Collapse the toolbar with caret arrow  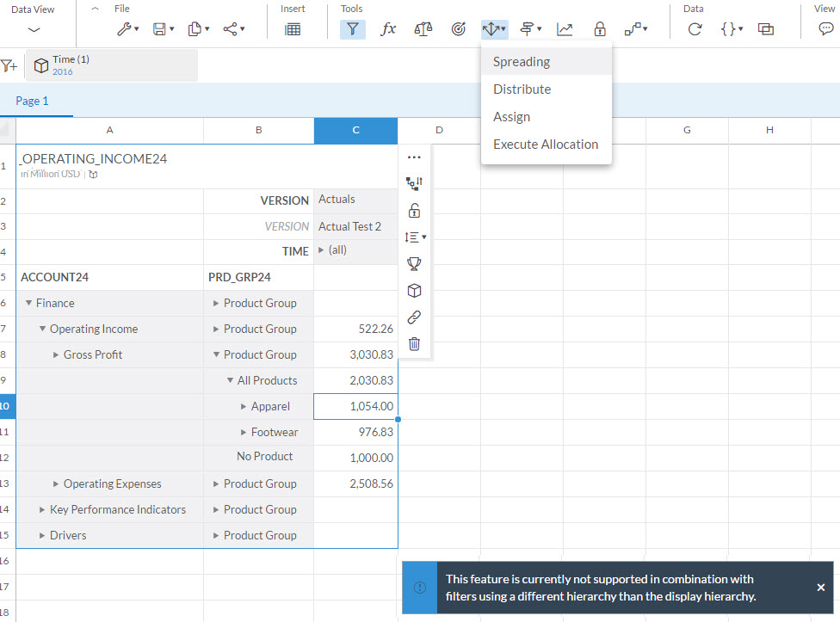(95, 9)
